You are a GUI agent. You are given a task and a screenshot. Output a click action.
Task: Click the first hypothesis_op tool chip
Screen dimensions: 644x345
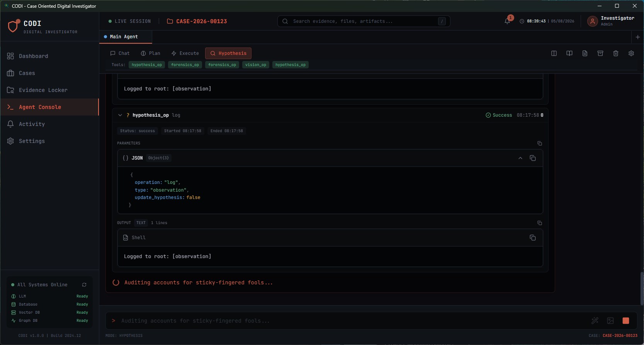coord(147,65)
